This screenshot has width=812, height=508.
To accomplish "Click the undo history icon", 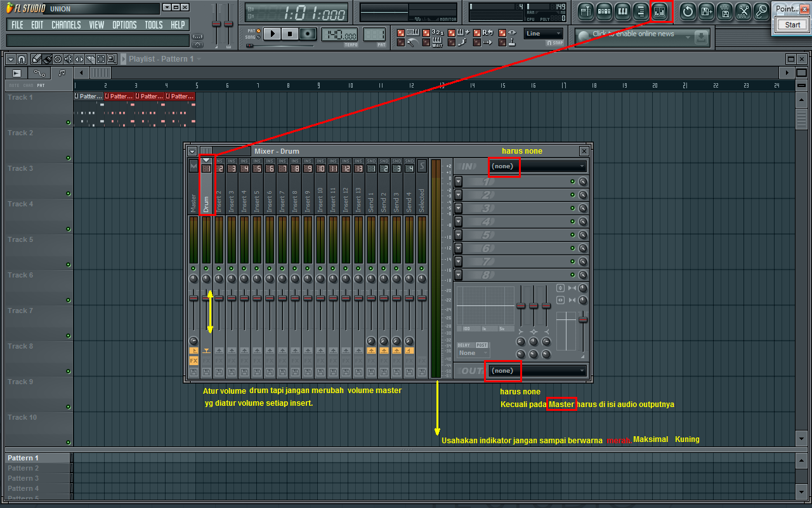I will pos(688,11).
